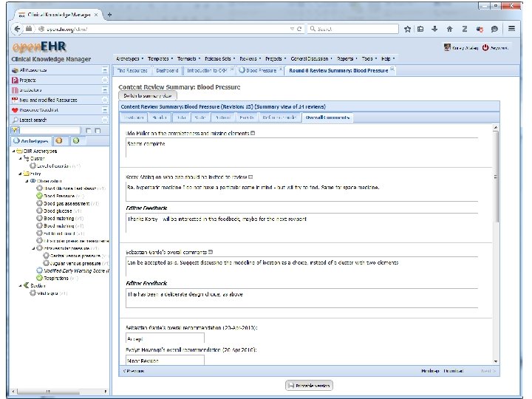Image resolution: width=532 pixels, height=399 pixels.
Task: Click the Switch to summary view button
Action: 148,95
